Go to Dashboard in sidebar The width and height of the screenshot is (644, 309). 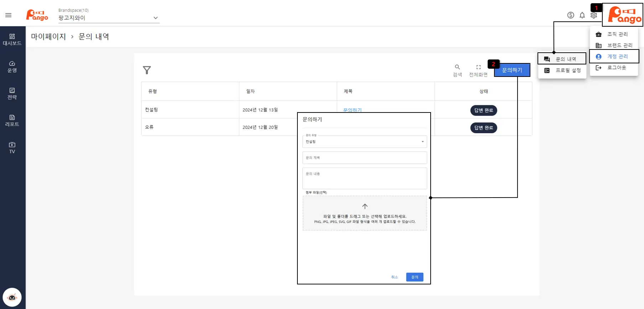(12, 40)
